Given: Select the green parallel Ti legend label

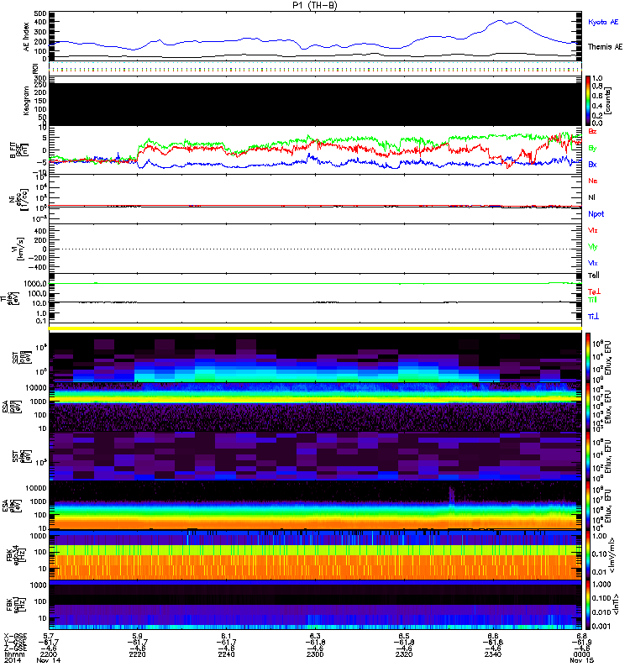Looking at the screenshot, I should tap(592, 300).
